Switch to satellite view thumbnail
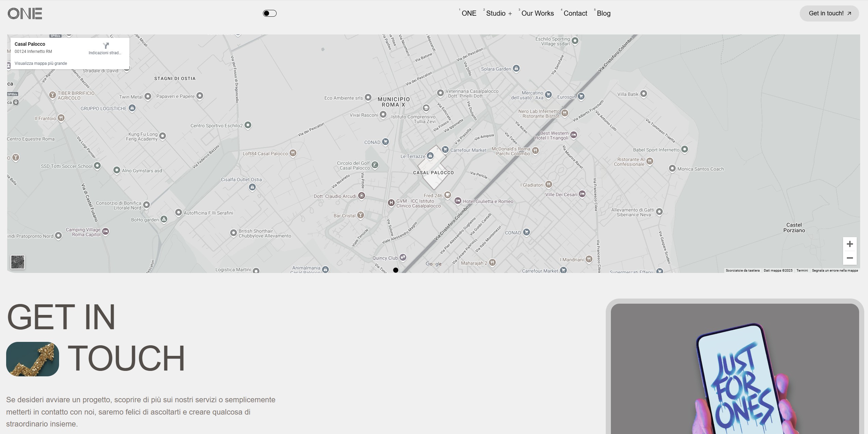The width and height of the screenshot is (868, 434). pyautogui.click(x=18, y=262)
